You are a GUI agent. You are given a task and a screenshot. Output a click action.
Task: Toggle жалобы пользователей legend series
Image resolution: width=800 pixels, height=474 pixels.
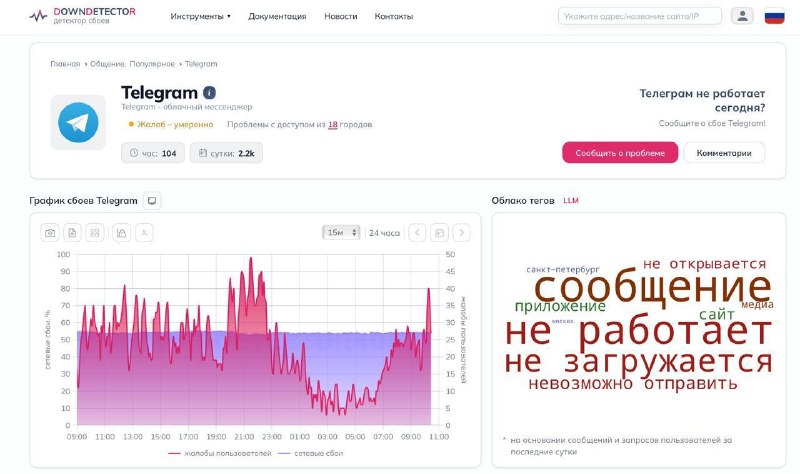coord(219,453)
